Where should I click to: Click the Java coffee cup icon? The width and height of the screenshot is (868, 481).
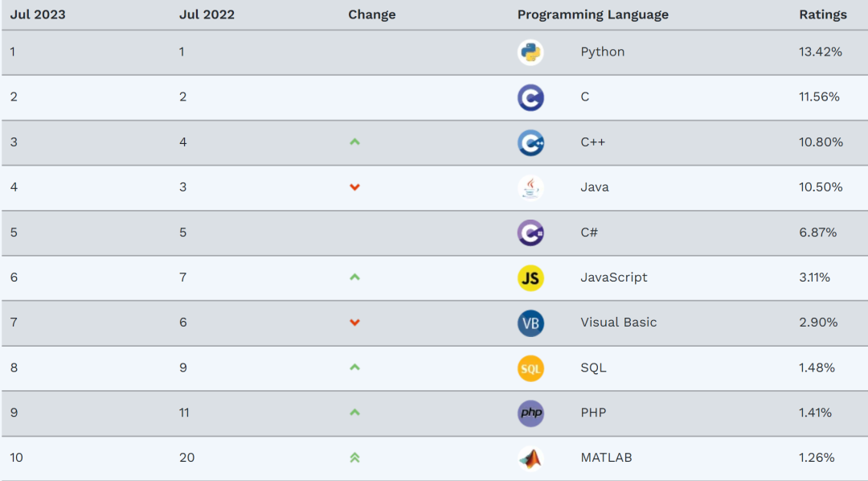[530, 187]
